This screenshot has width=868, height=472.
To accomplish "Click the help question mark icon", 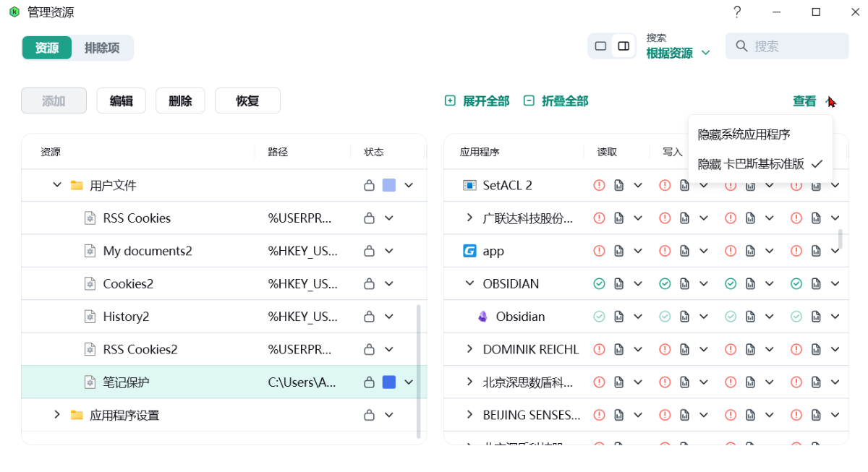I will coord(737,12).
